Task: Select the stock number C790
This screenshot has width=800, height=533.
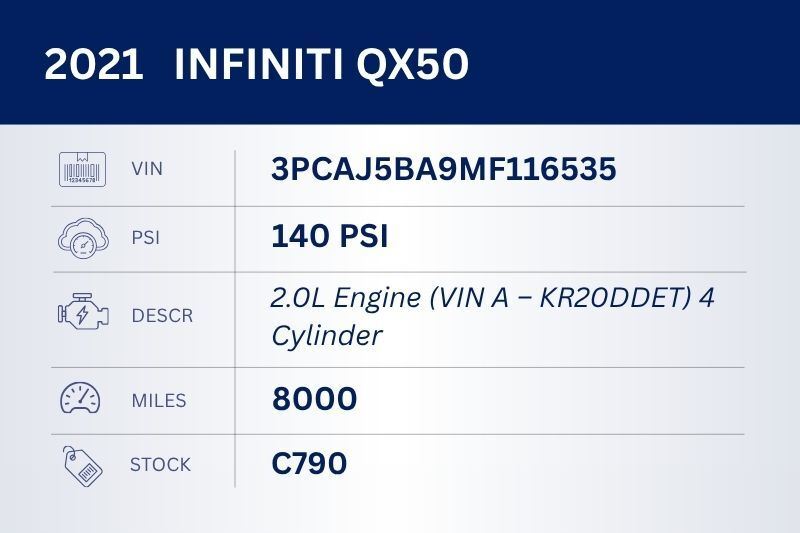Action: pyautogui.click(x=309, y=464)
